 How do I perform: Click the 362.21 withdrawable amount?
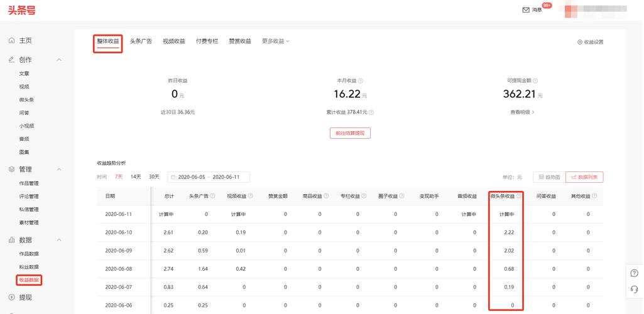[519, 94]
